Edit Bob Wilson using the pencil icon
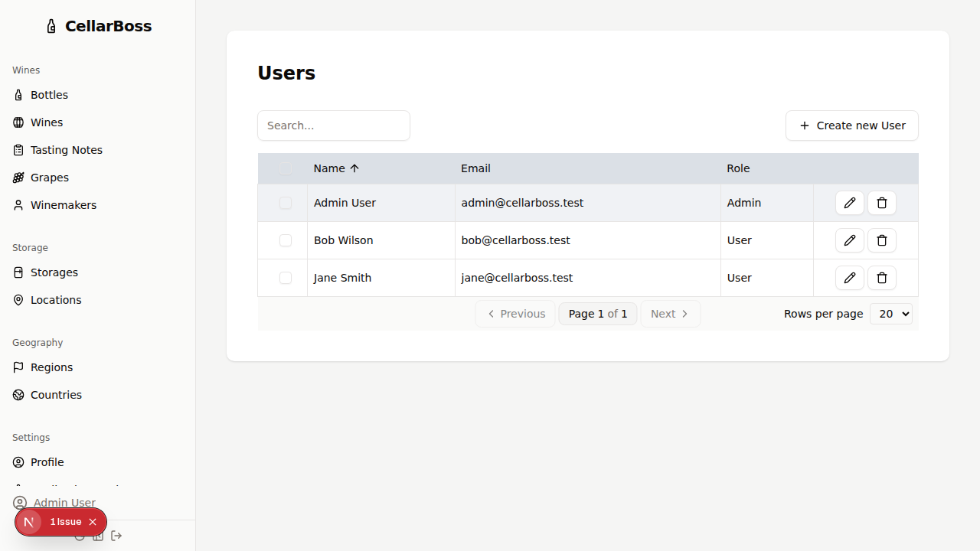980x551 pixels. [850, 240]
